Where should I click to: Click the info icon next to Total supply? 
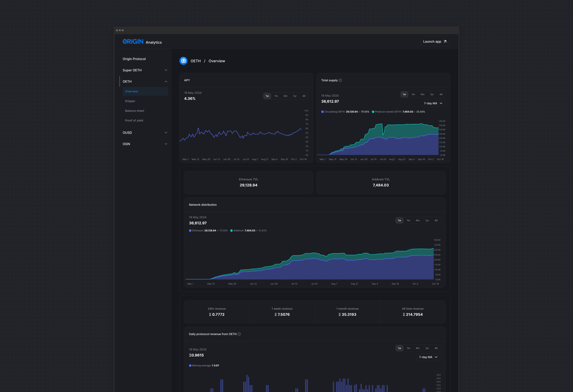(340, 80)
